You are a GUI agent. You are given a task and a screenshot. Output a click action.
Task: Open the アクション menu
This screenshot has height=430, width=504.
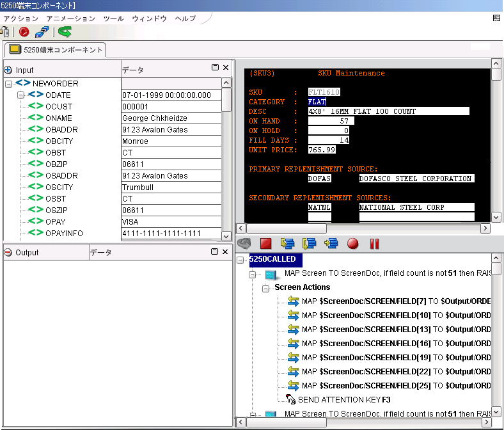[21, 19]
